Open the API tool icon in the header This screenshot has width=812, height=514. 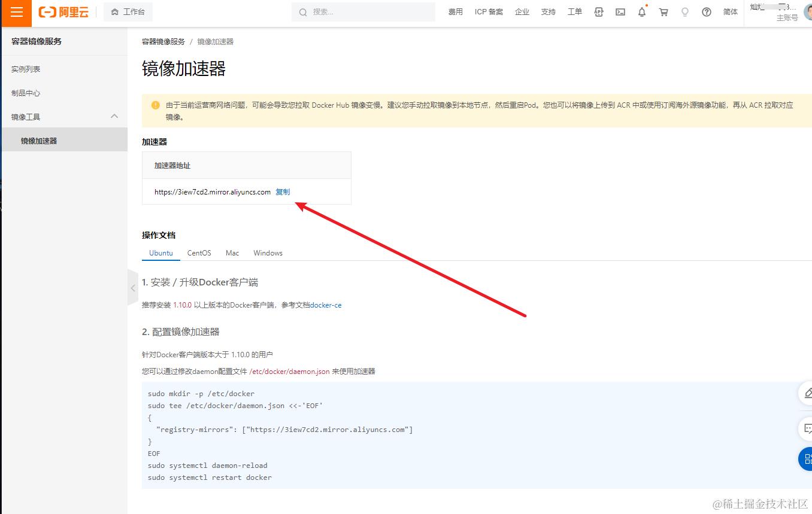click(x=599, y=12)
